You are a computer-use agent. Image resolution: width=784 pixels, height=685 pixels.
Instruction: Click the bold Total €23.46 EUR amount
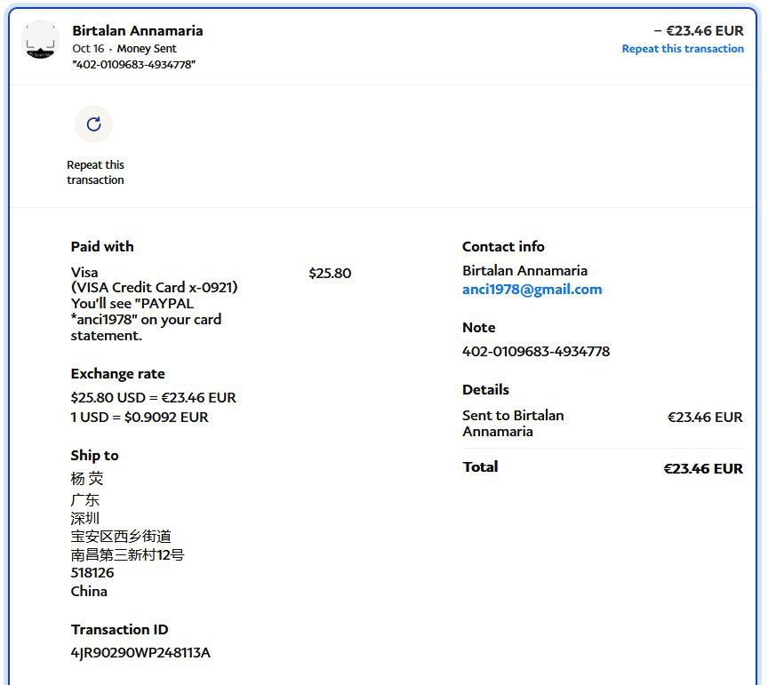pos(702,469)
